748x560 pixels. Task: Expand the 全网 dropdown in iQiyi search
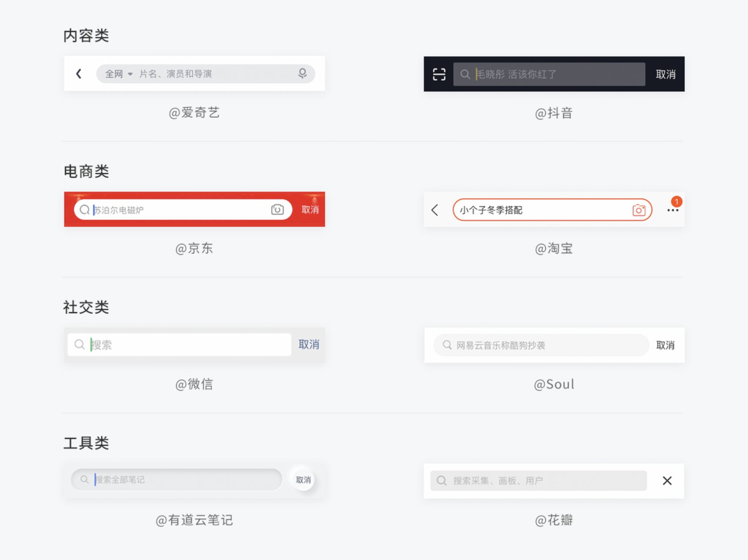(x=119, y=74)
